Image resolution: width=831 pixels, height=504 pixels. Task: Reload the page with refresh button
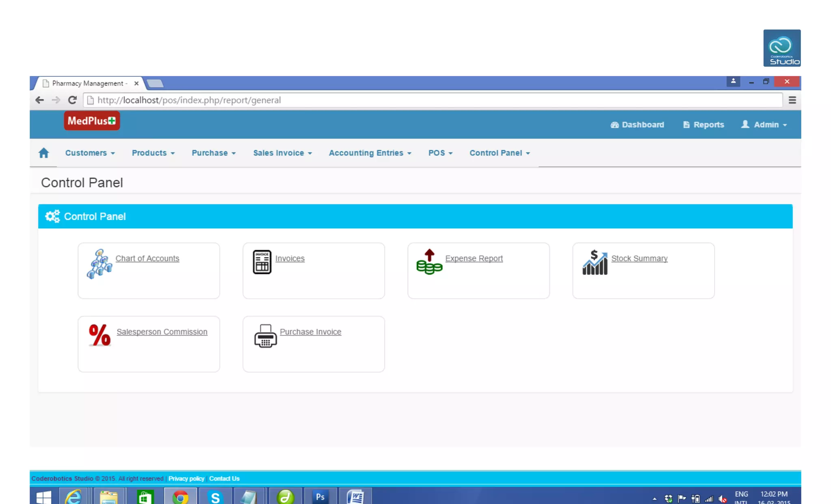coord(72,100)
